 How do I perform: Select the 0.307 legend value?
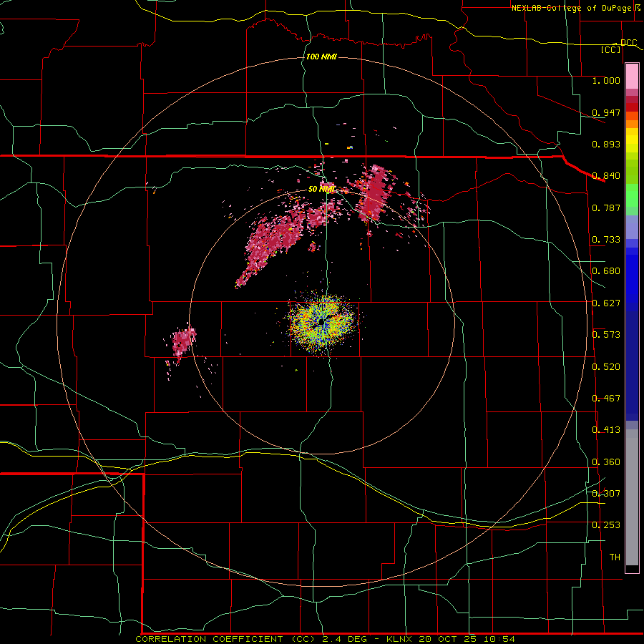click(x=606, y=494)
